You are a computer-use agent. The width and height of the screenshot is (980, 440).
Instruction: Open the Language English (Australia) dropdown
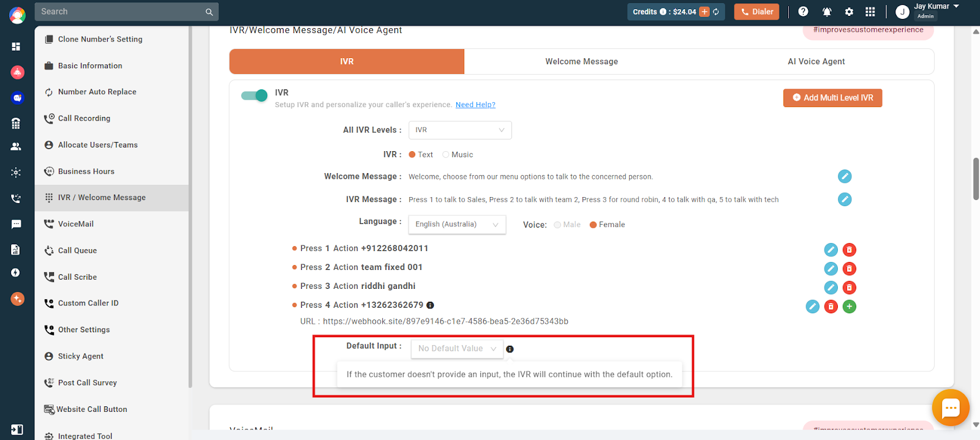point(457,225)
